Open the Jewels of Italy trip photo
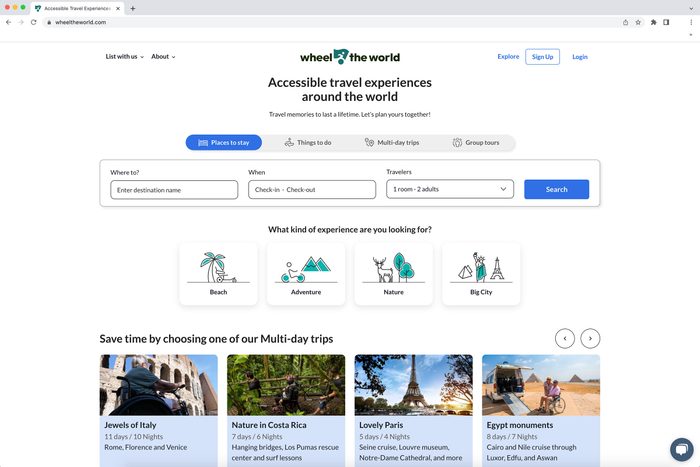The image size is (700, 467). pos(158,385)
